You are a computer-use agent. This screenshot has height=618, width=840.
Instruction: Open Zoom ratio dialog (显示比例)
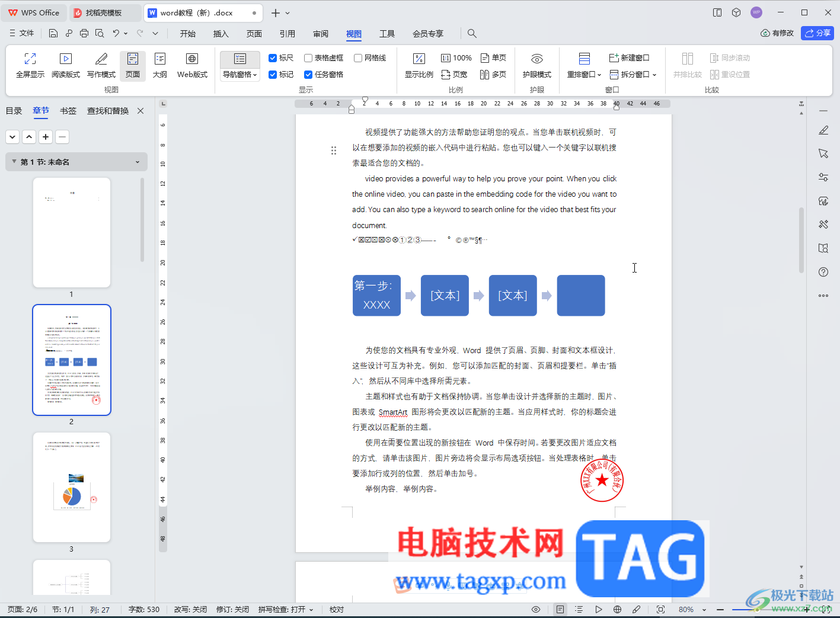click(419, 65)
